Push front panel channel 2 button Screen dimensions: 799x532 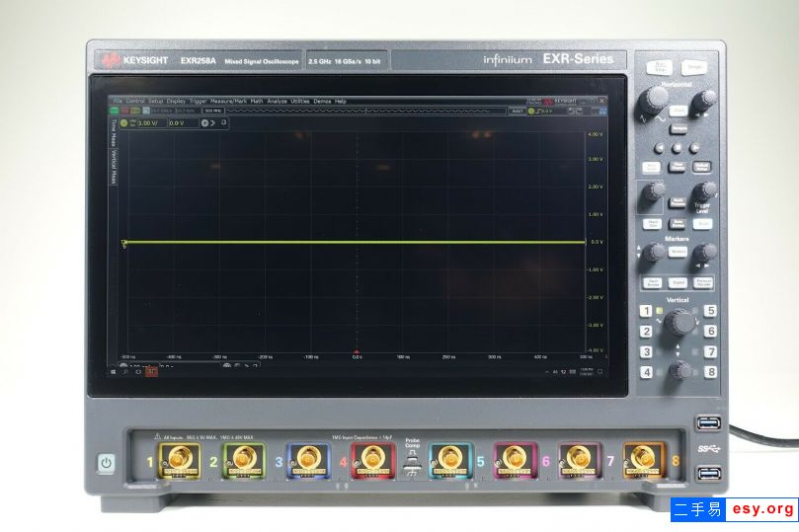[x=646, y=332]
